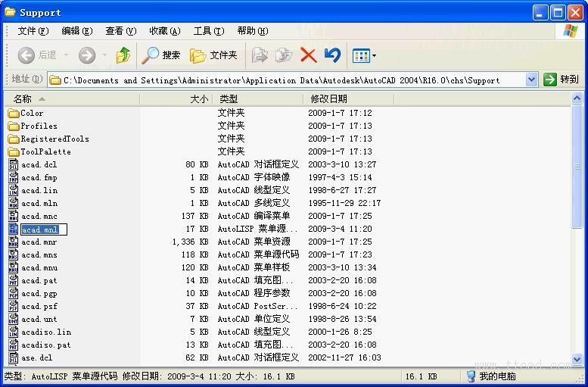Open the 查看(V) menu
This screenshot has height=387, width=588.
pyautogui.click(x=121, y=31)
